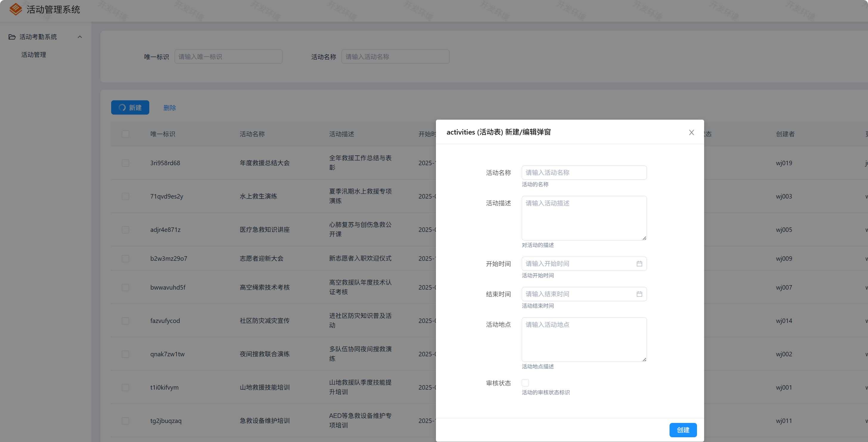
Task: Click the loading spinner on 新建 button
Action: click(122, 107)
